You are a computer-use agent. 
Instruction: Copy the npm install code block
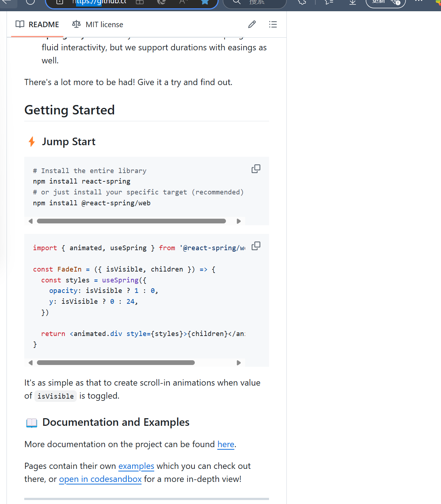pos(256,169)
